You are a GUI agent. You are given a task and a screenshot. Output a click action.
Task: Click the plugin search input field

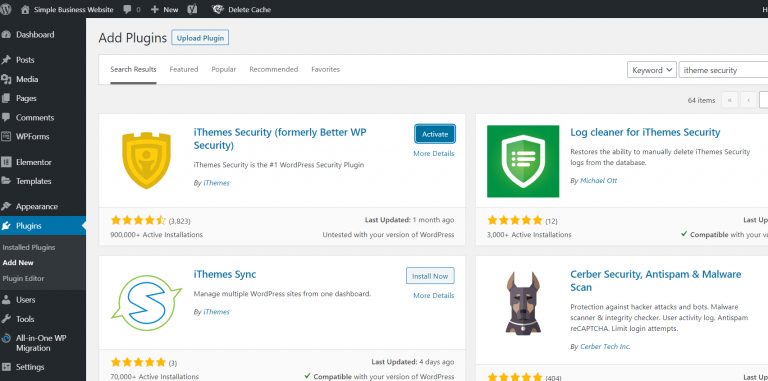click(723, 70)
